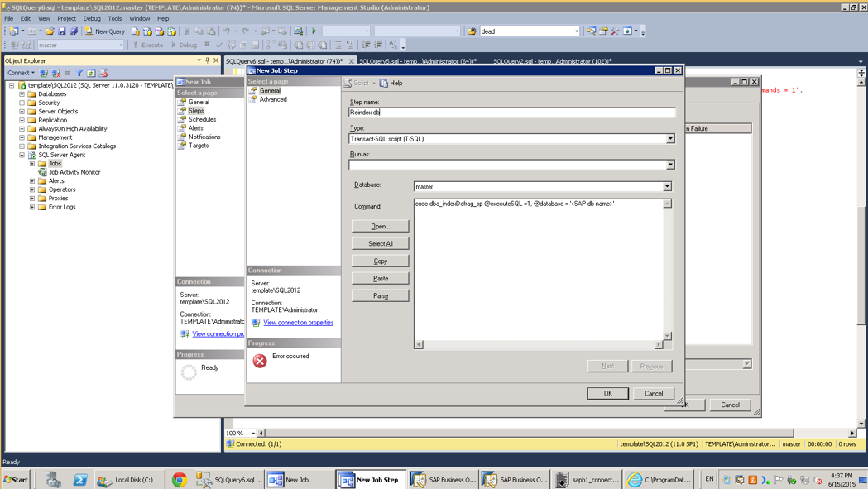868x489 pixels.
Task: Click the Script icon in New Job Step
Action: coord(348,83)
